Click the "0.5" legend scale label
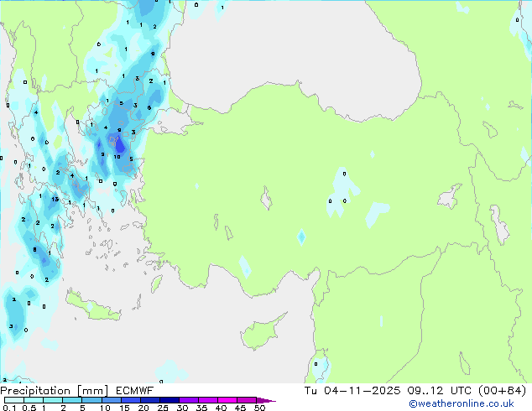The height and width of the screenshot is (411, 532). click(x=29, y=408)
